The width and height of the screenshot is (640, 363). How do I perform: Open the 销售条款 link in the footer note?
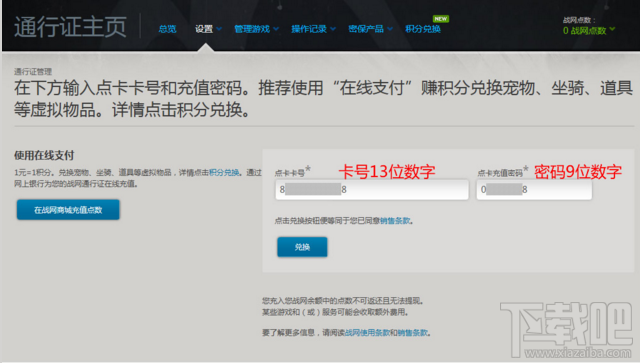pos(413,333)
